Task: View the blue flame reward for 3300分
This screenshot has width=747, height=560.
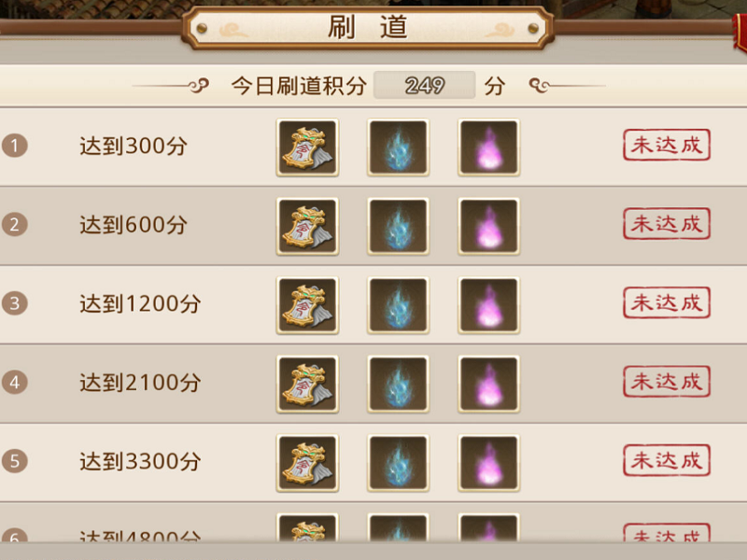Action: [x=398, y=463]
